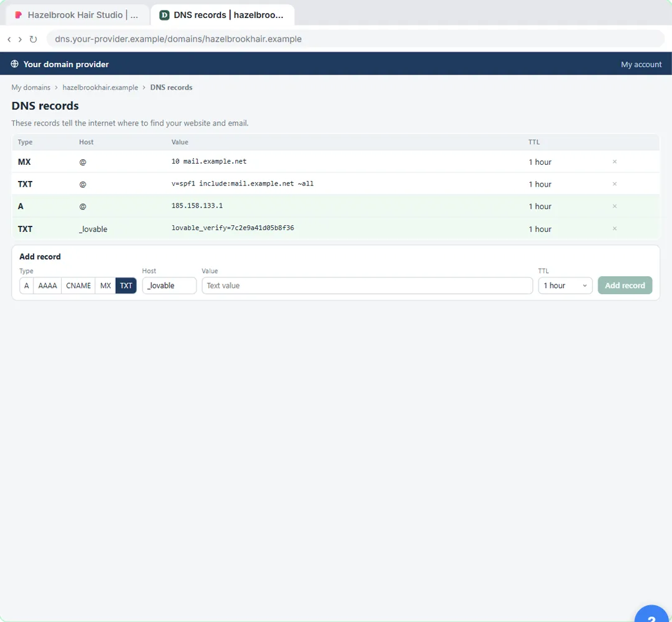Image resolution: width=672 pixels, height=622 pixels.
Task: Select the DNS records browser tab
Action: pyautogui.click(x=222, y=15)
